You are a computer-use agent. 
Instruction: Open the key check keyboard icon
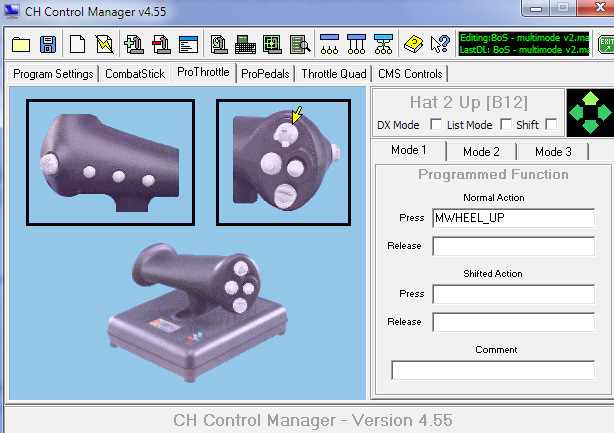246,44
